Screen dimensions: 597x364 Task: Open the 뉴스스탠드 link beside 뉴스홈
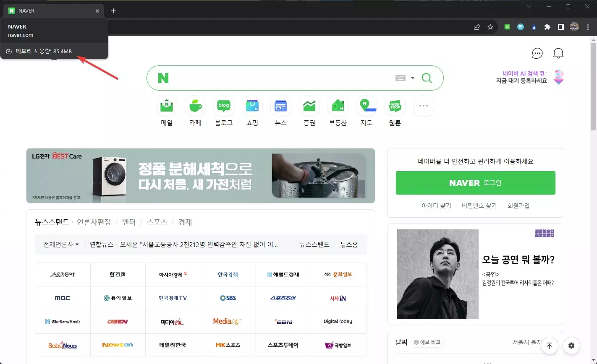click(x=314, y=244)
